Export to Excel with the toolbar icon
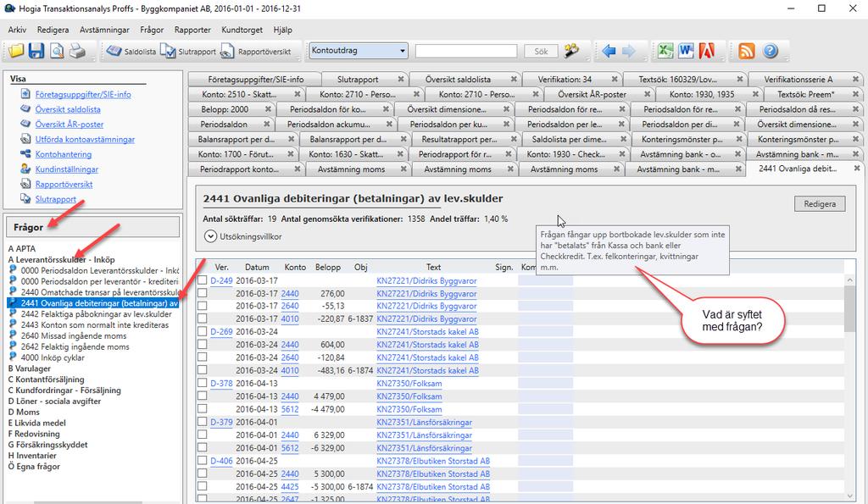This screenshot has width=868, height=504. 665,51
